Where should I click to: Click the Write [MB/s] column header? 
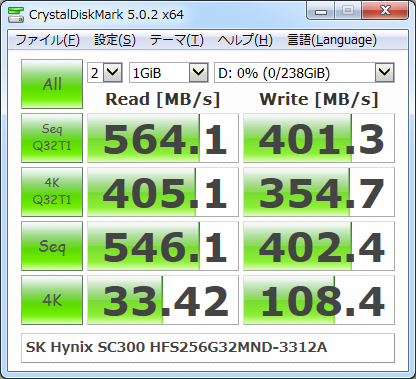pyautogui.click(x=319, y=99)
